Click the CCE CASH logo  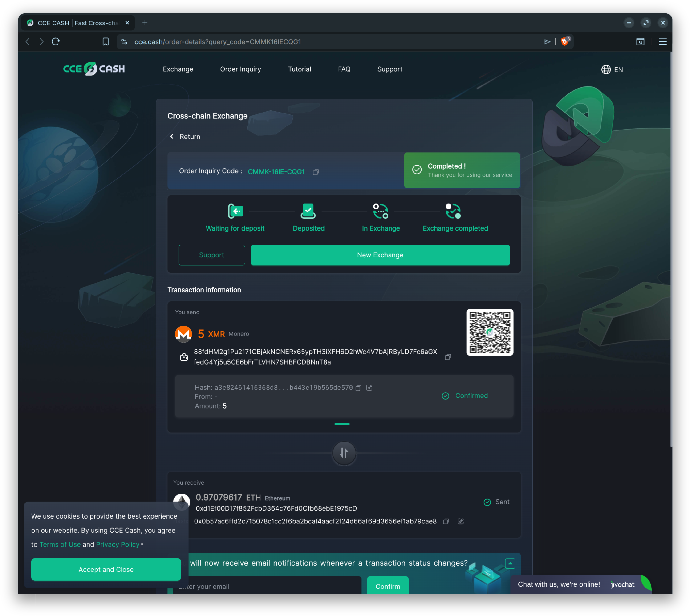(94, 69)
